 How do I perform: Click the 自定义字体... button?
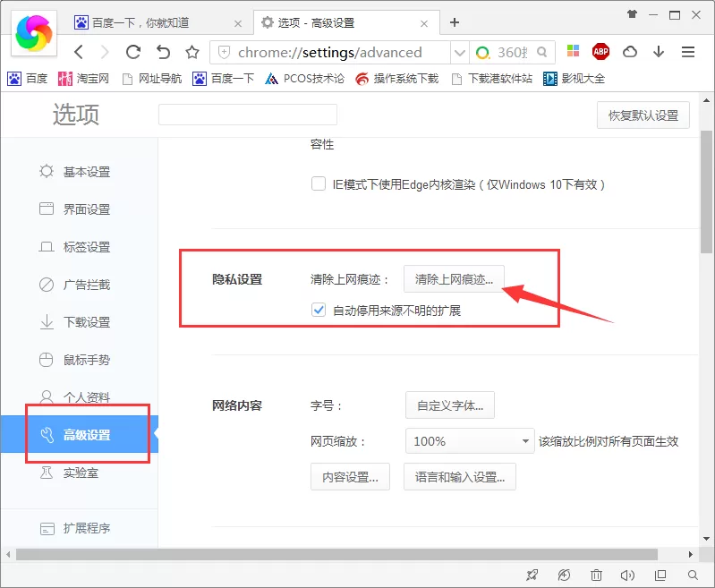tap(450, 405)
